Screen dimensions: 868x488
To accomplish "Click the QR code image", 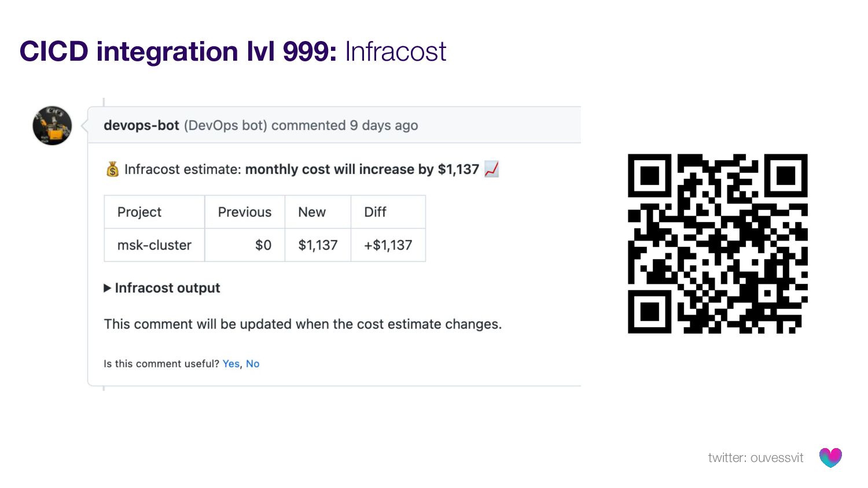I will pos(718,243).
